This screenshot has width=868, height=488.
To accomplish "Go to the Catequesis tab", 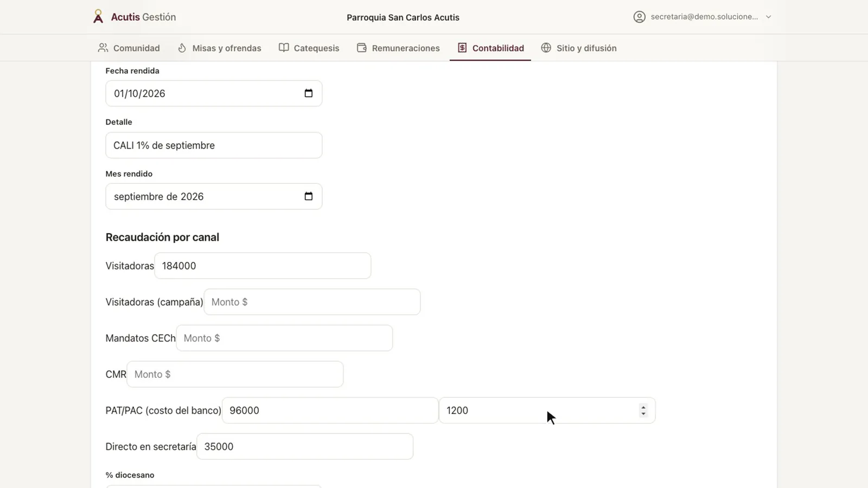I will (309, 48).
